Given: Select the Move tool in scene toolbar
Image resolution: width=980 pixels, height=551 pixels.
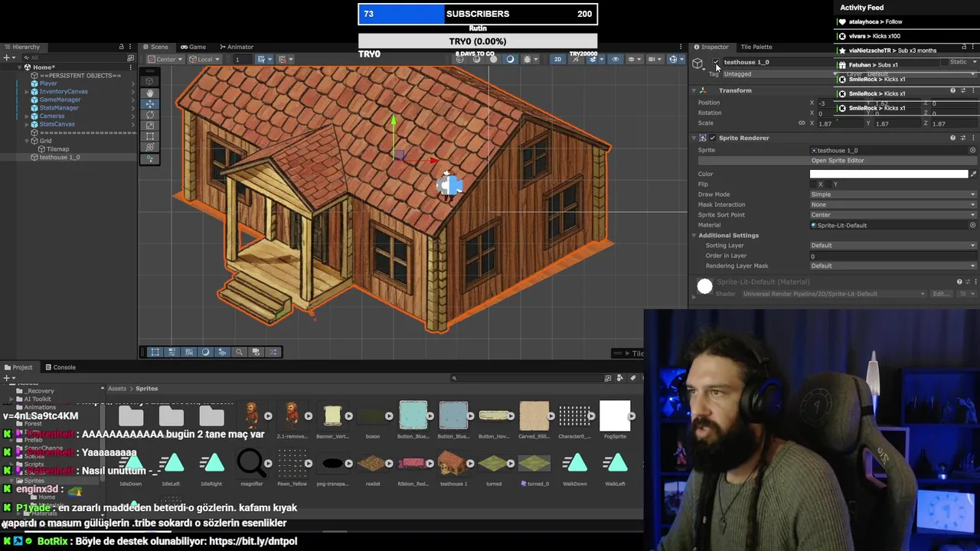Looking at the screenshot, I should (x=149, y=103).
